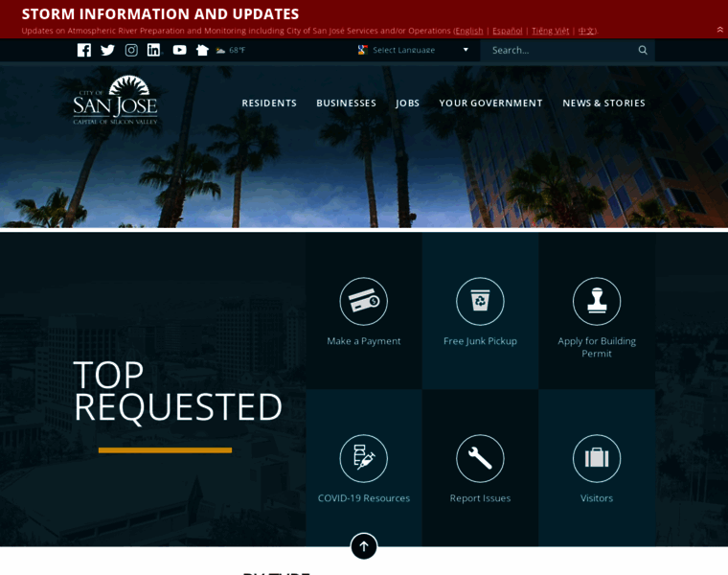Click the search magnifier icon
Screen dimensions: 728x575
click(x=643, y=50)
